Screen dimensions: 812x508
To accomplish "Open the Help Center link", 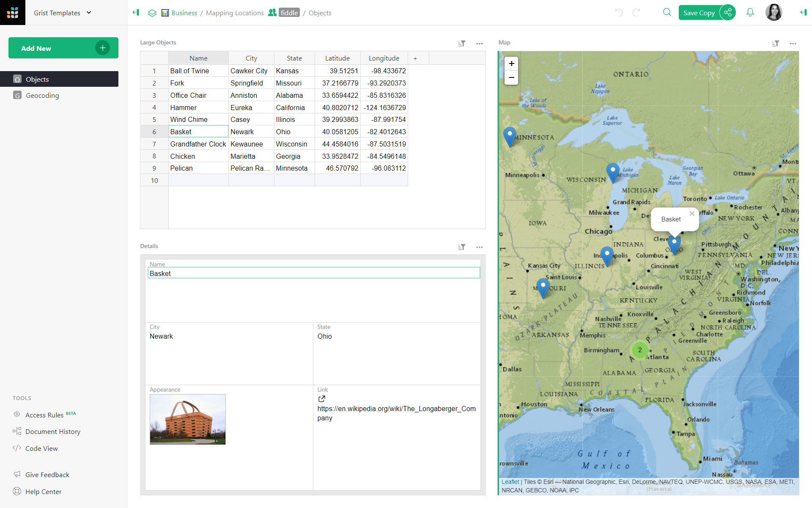I will pyautogui.click(x=43, y=491).
